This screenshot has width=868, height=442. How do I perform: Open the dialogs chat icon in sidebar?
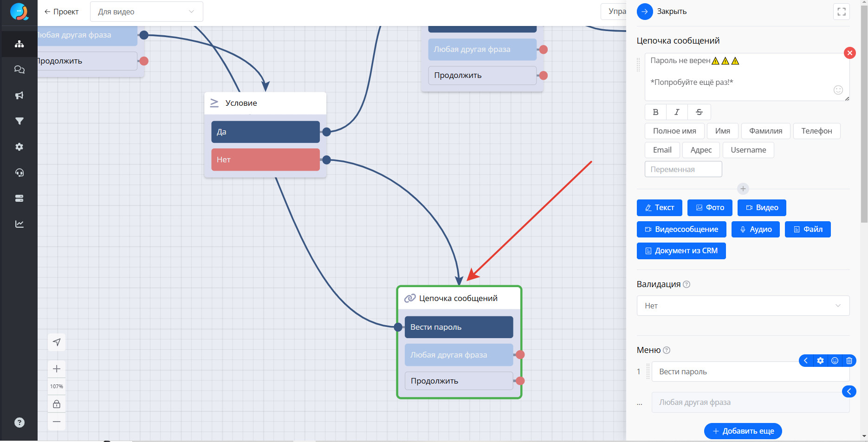pyautogui.click(x=19, y=70)
